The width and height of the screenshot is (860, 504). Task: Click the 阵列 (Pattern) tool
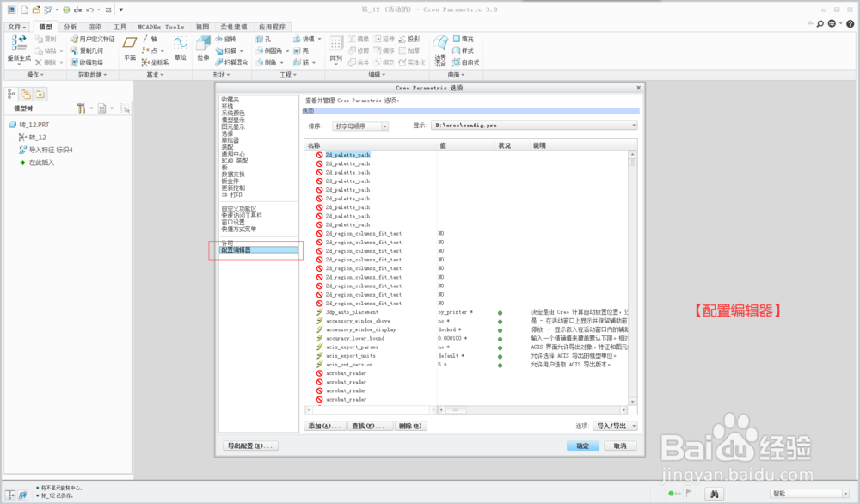pos(335,49)
